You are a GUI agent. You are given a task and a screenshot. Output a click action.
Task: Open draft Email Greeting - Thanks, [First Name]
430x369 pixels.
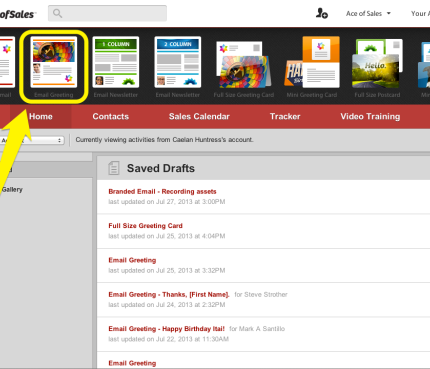pos(169,294)
